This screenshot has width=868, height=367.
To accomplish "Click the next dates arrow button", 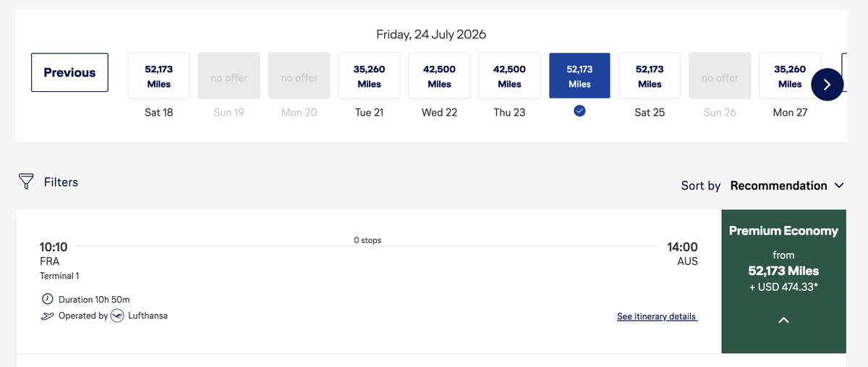I will 827,85.
